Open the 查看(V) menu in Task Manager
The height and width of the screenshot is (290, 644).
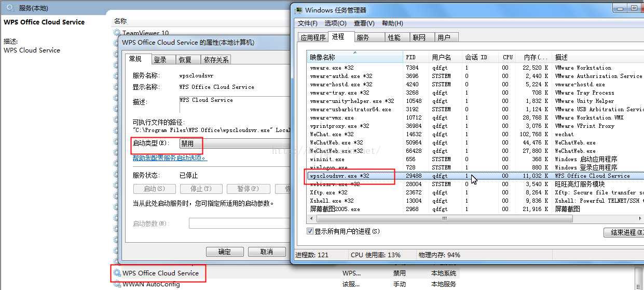point(364,23)
